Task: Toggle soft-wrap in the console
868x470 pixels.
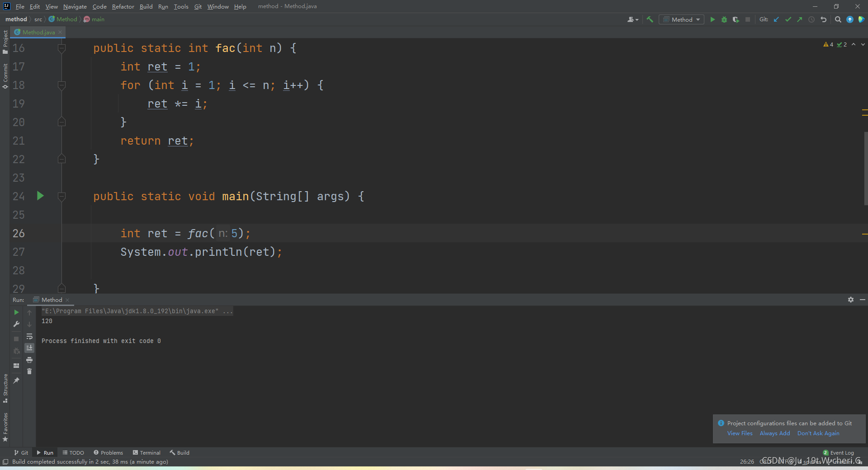Action: point(29,336)
